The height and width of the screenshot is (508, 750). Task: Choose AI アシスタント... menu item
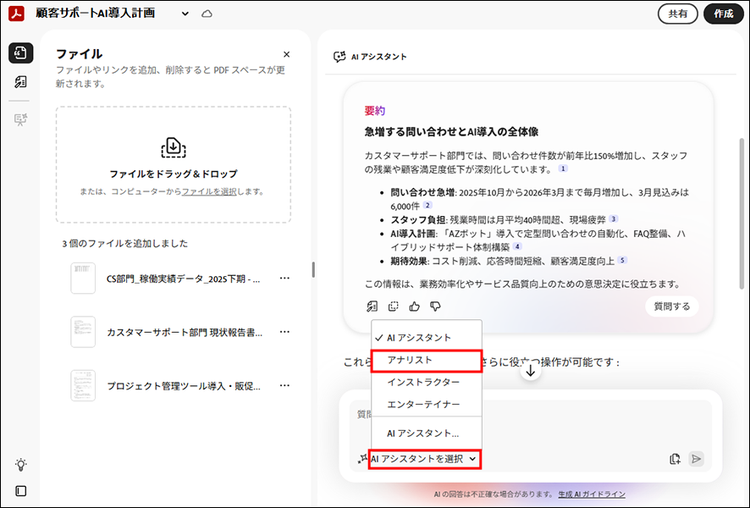(x=426, y=433)
